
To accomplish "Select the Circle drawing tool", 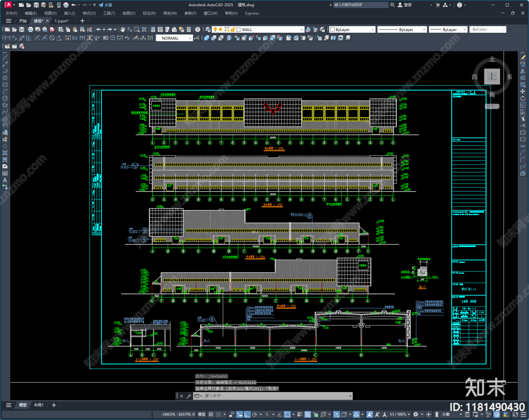I will point(5,98).
